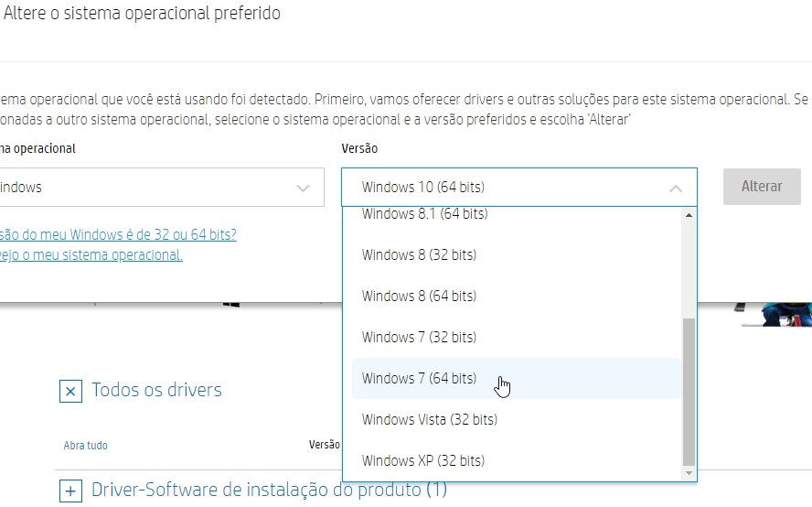Select Windows 7 (64 bits) version

517,379
